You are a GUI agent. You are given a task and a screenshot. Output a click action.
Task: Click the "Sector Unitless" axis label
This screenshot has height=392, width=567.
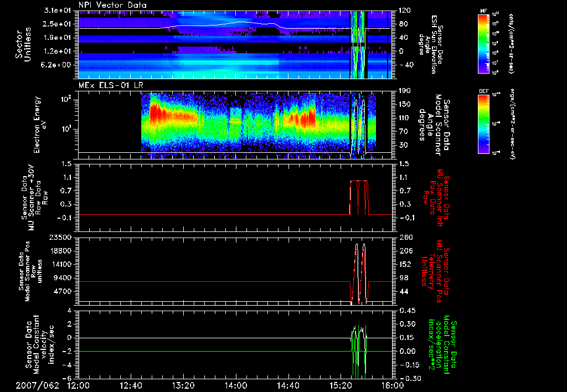(23, 44)
